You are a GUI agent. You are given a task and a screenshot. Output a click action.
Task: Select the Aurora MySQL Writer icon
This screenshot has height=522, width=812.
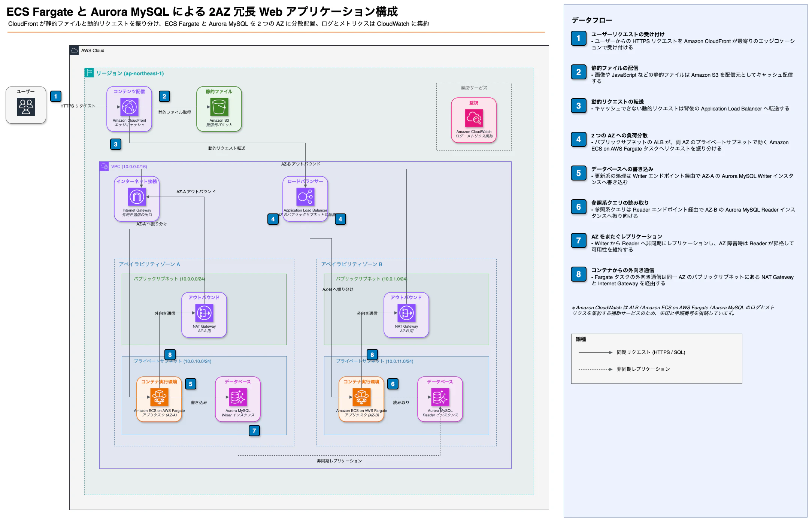(238, 397)
